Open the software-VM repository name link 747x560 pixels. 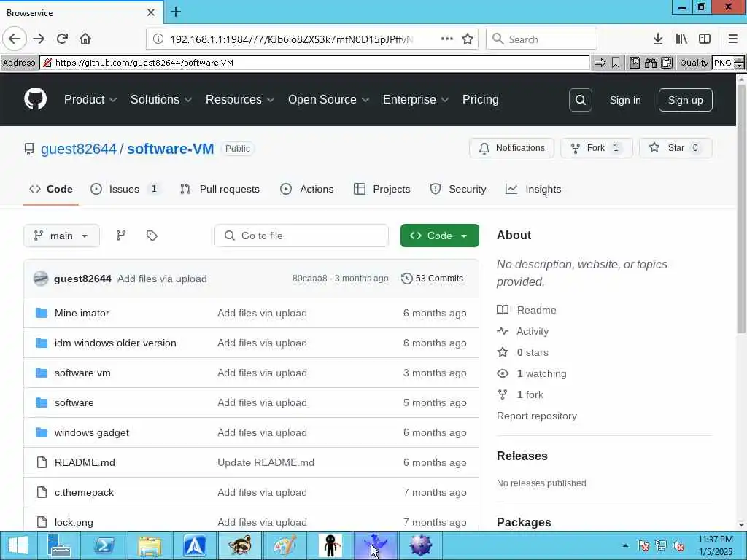click(170, 149)
